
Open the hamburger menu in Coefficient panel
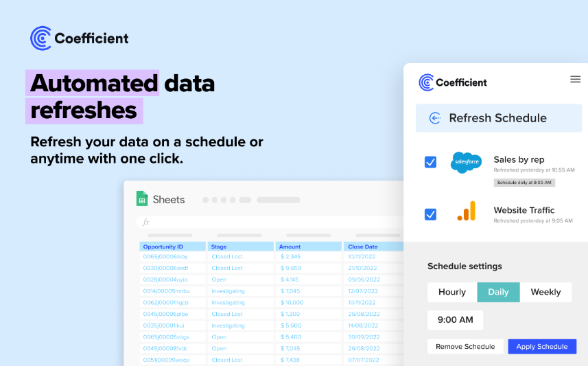[575, 79]
